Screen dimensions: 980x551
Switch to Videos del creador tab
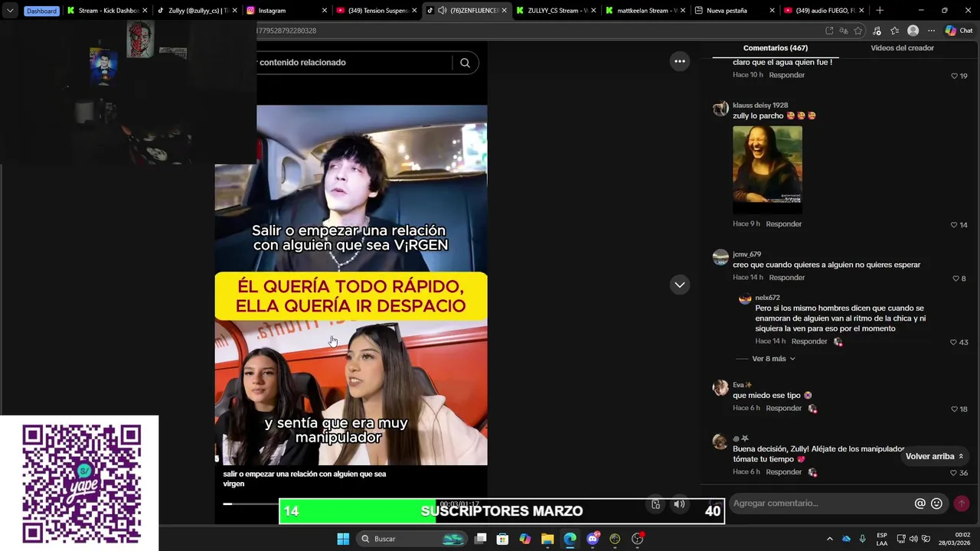click(902, 48)
